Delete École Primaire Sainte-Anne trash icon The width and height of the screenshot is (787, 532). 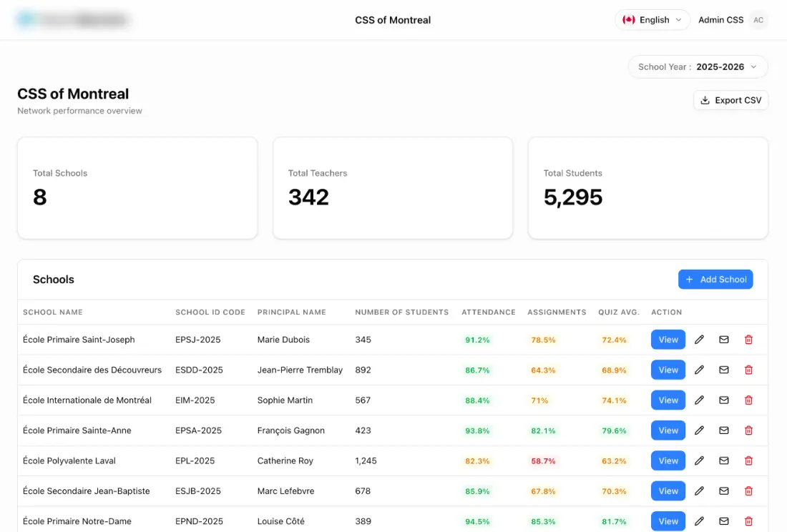748,430
